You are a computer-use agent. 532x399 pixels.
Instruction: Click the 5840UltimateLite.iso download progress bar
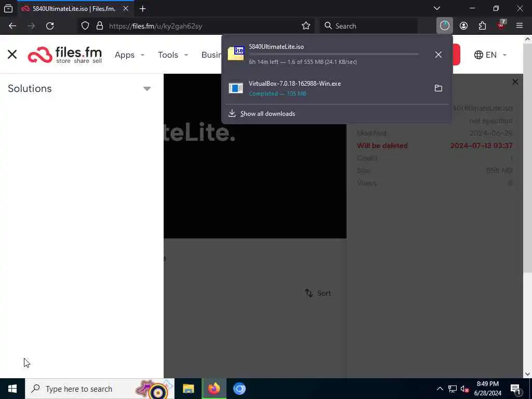pyautogui.click(x=334, y=54)
